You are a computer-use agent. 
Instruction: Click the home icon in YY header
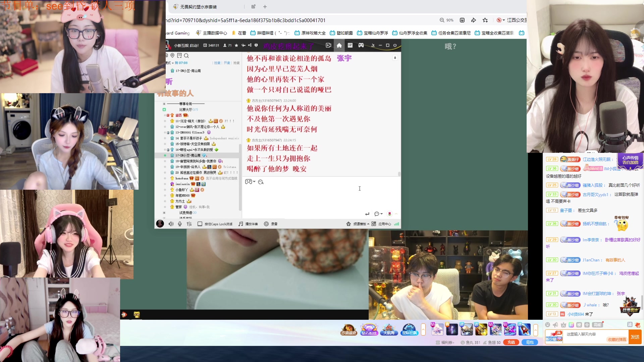click(x=339, y=45)
